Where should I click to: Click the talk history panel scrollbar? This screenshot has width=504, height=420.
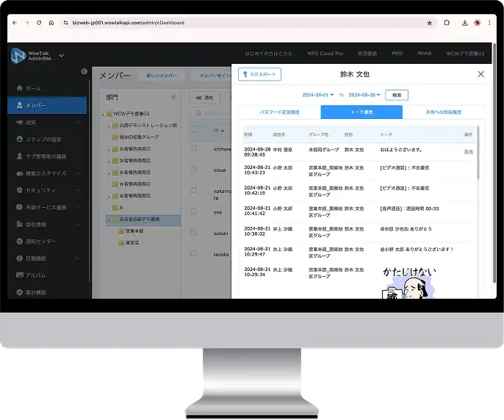click(x=478, y=153)
